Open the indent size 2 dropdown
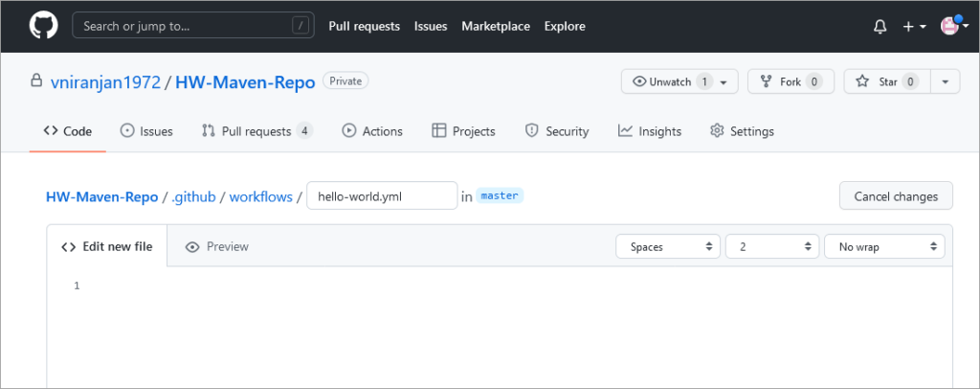 772,246
